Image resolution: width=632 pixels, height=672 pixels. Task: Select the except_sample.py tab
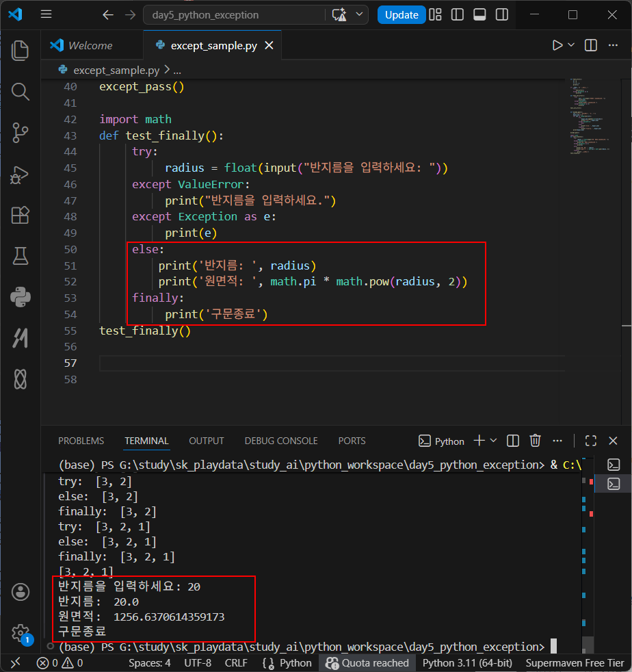pyautogui.click(x=213, y=45)
